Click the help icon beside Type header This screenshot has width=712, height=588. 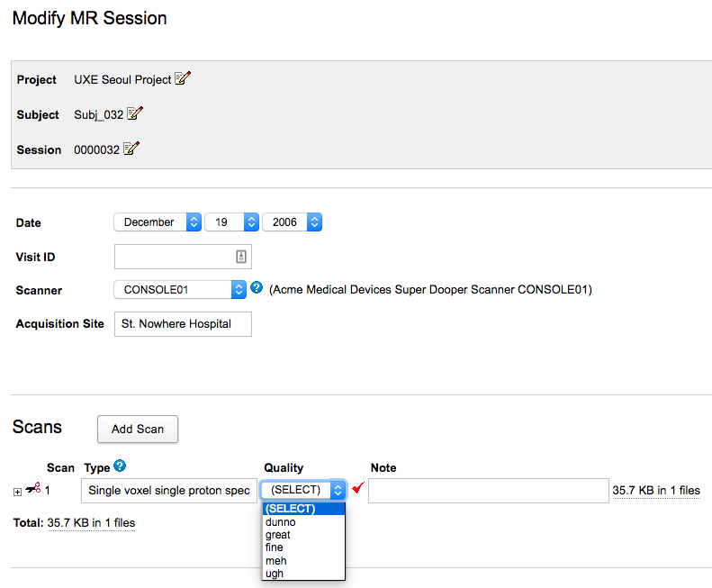[120, 466]
